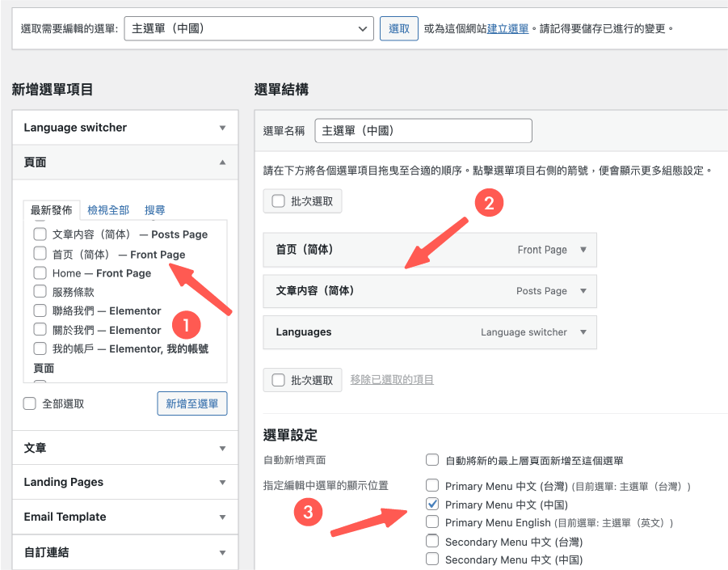This screenshot has height=570, width=728.
Task: Open the 建立選單 link
Action: [487, 27]
